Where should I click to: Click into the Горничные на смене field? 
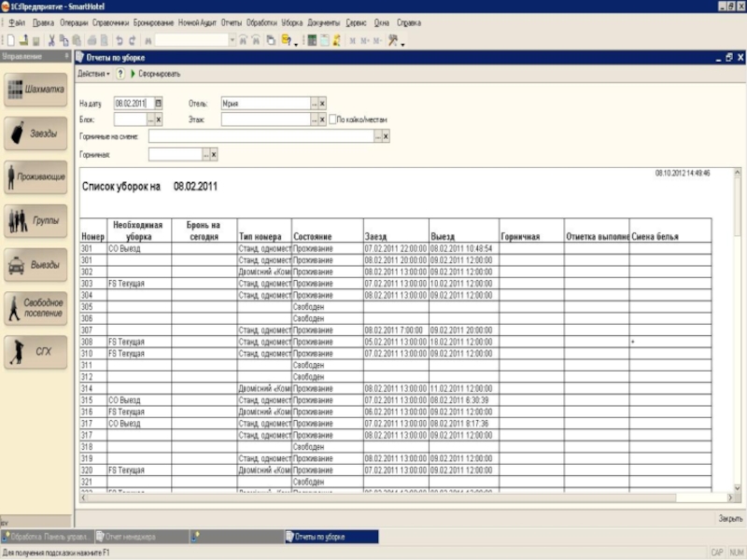tap(260, 136)
